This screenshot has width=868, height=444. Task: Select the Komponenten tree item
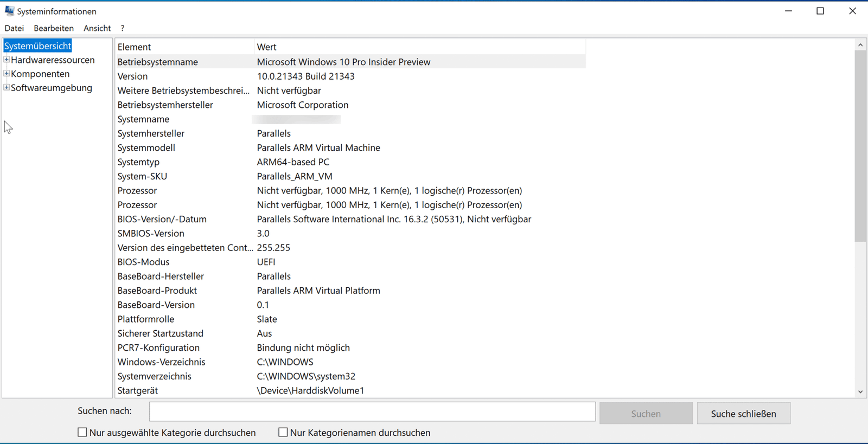coord(40,74)
